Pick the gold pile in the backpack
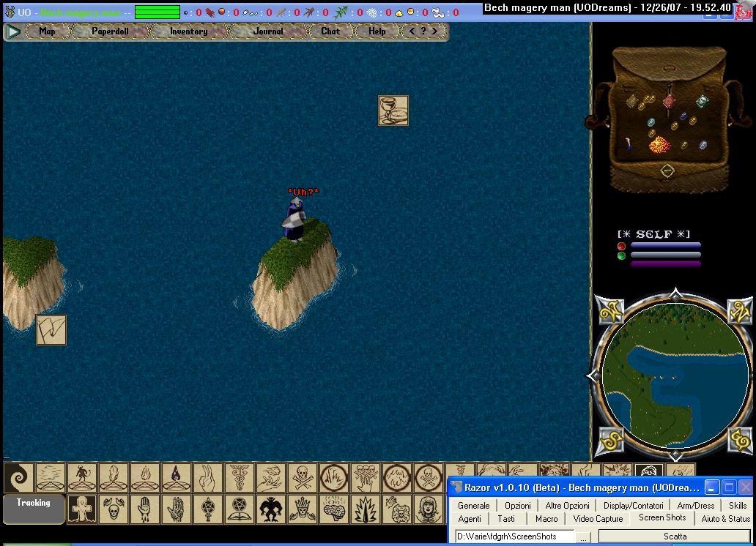This screenshot has width=756, height=546. [x=659, y=144]
